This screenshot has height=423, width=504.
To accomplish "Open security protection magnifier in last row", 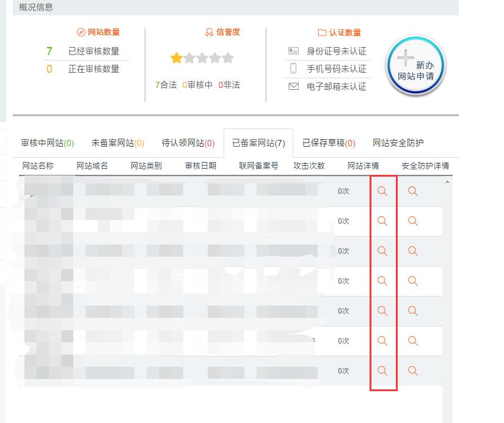I will [x=413, y=370].
